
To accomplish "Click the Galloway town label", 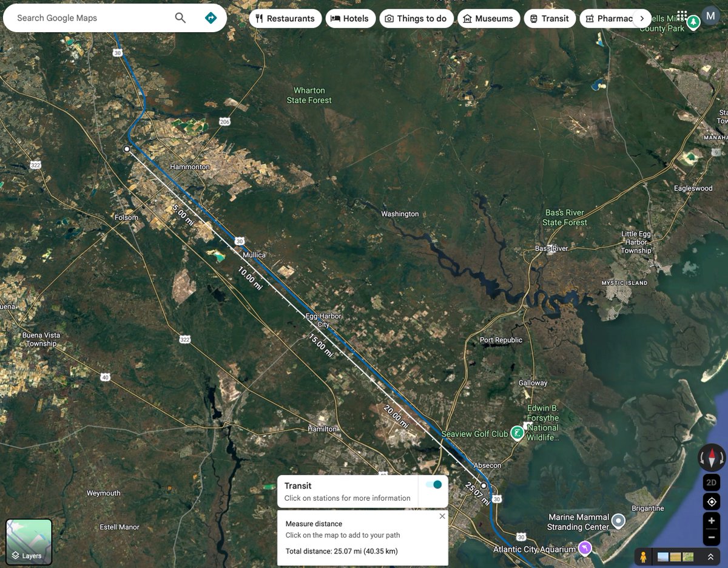I will [533, 383].
